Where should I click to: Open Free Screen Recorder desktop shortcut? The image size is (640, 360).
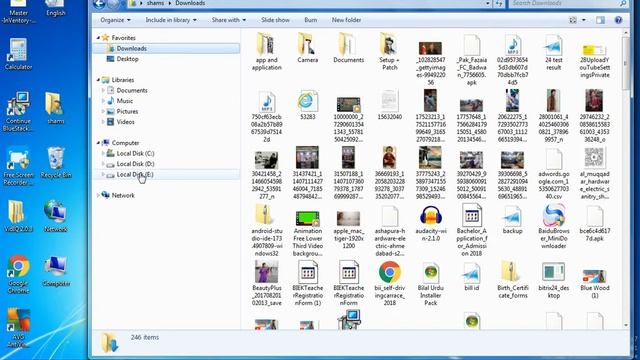[18, 166]
